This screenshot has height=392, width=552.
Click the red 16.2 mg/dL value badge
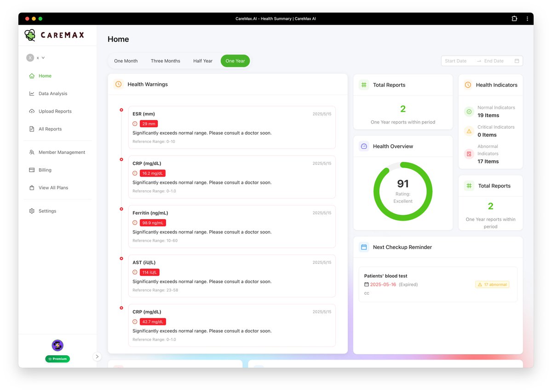[153, 173]
